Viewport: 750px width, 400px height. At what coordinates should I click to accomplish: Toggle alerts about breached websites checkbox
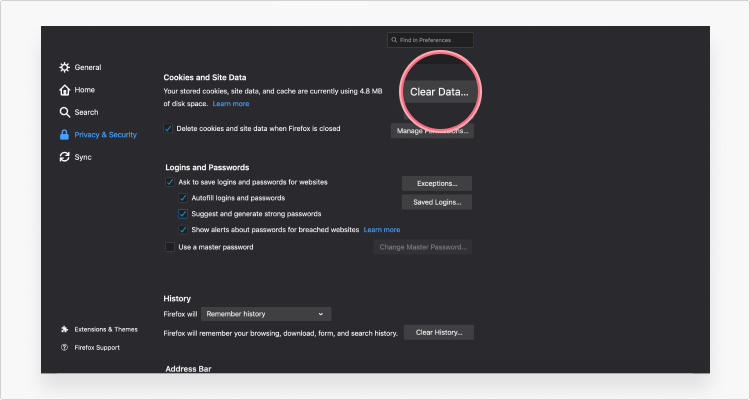point(183,230)
